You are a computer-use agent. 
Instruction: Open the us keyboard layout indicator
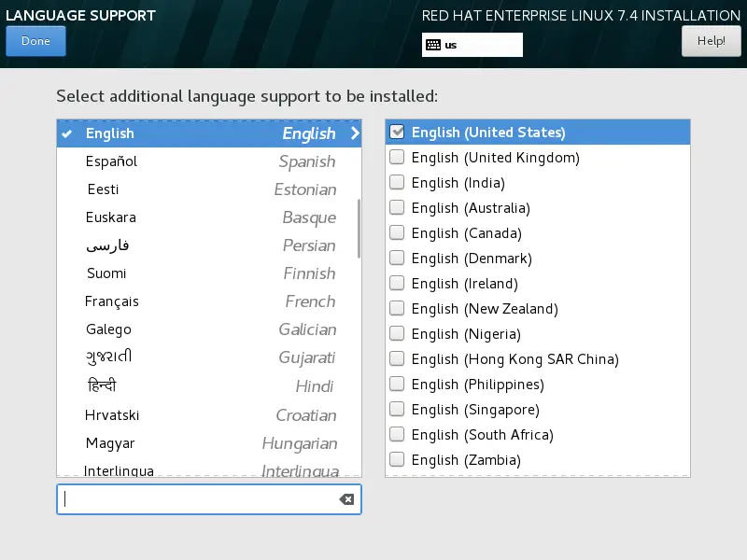point(472,45)
